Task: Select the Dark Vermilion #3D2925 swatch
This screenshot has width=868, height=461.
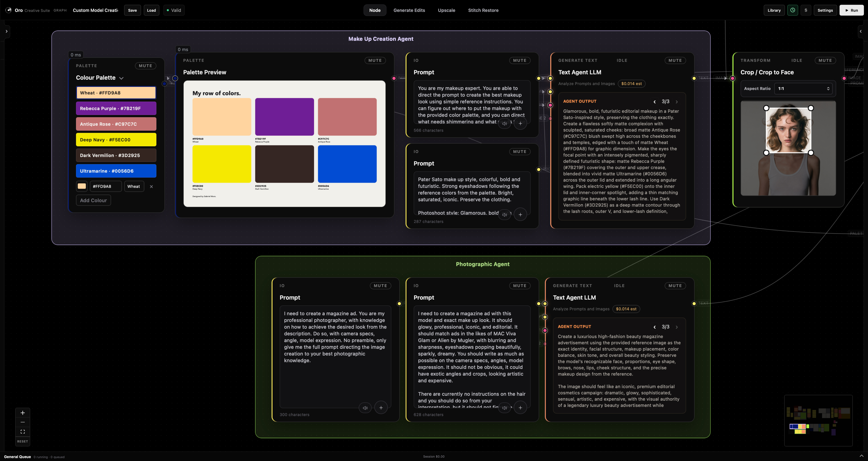Action: [x=116, y=155]
